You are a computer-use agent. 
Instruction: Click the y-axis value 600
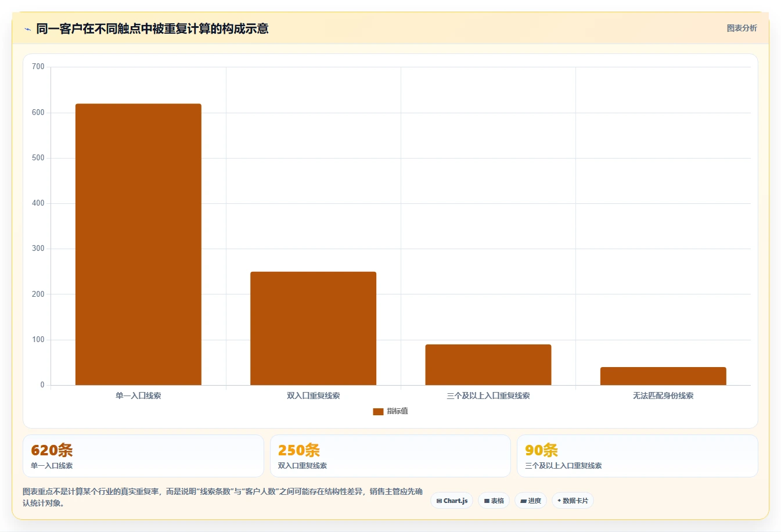pos(38,113)
